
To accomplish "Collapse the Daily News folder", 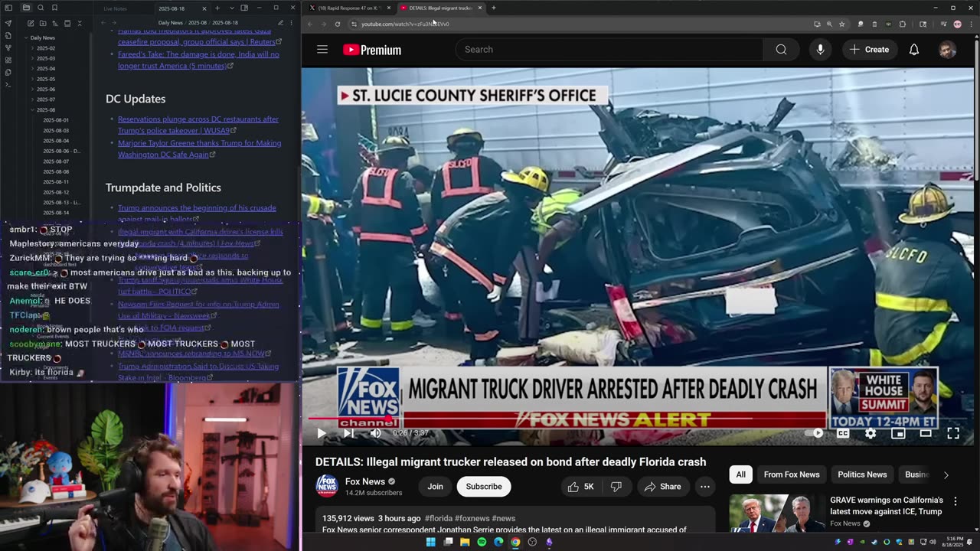I will click(x=42, y=37).
